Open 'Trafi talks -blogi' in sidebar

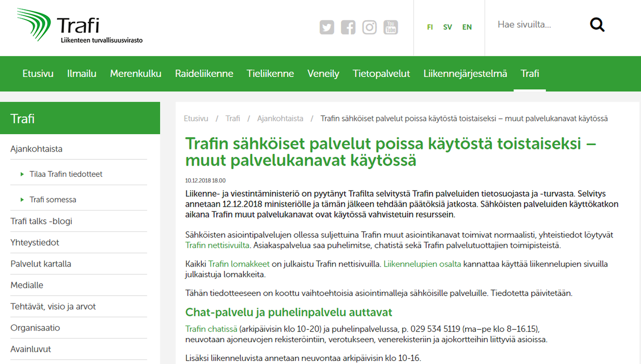pyautogui.click(x=41, y=221)
